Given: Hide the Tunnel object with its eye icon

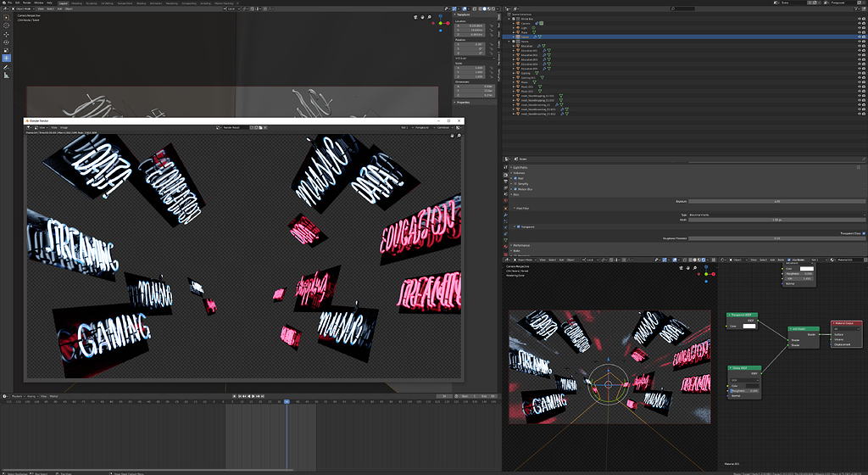Looking at the screenshot, I should coord(860,36).
